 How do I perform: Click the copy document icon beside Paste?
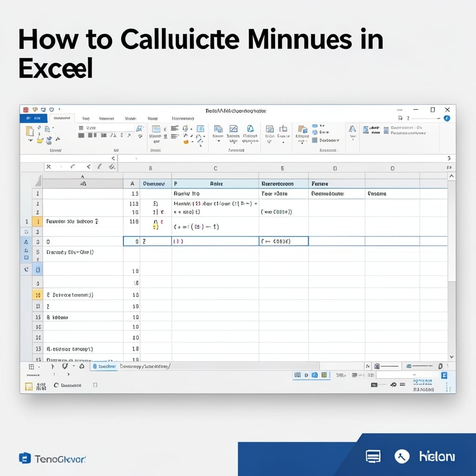(x=47, y=129)
